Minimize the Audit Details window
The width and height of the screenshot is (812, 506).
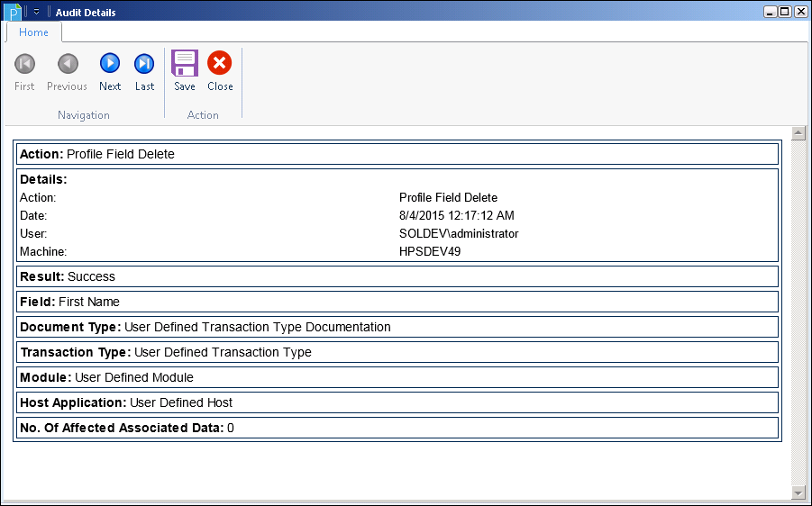point(770,12)
